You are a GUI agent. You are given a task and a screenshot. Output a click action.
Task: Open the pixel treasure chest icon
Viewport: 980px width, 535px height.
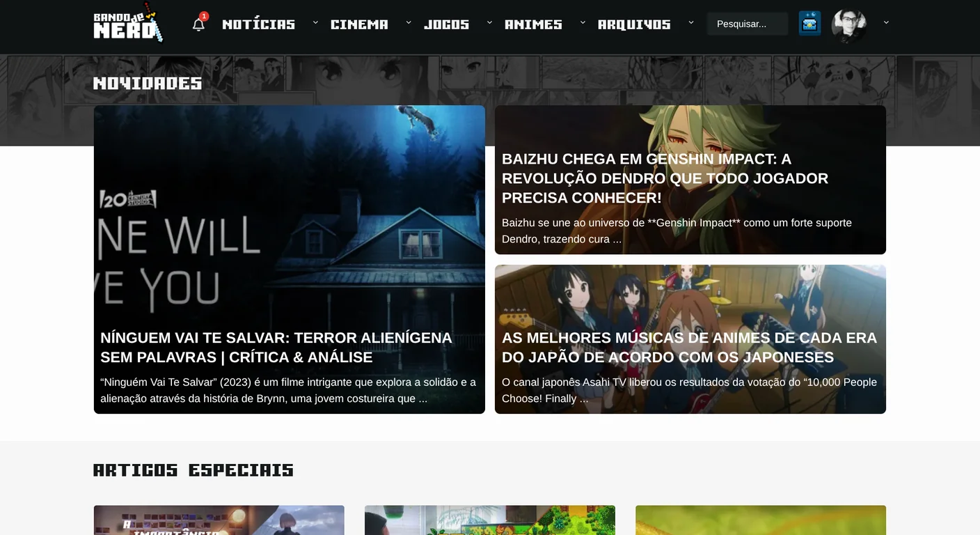click(x=809, y=24)
